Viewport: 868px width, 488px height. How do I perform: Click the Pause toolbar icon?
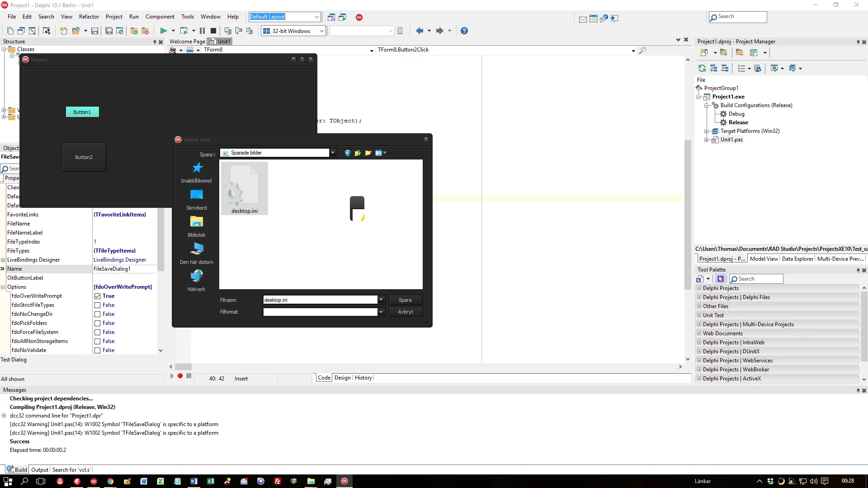click(x=202, y=31)
